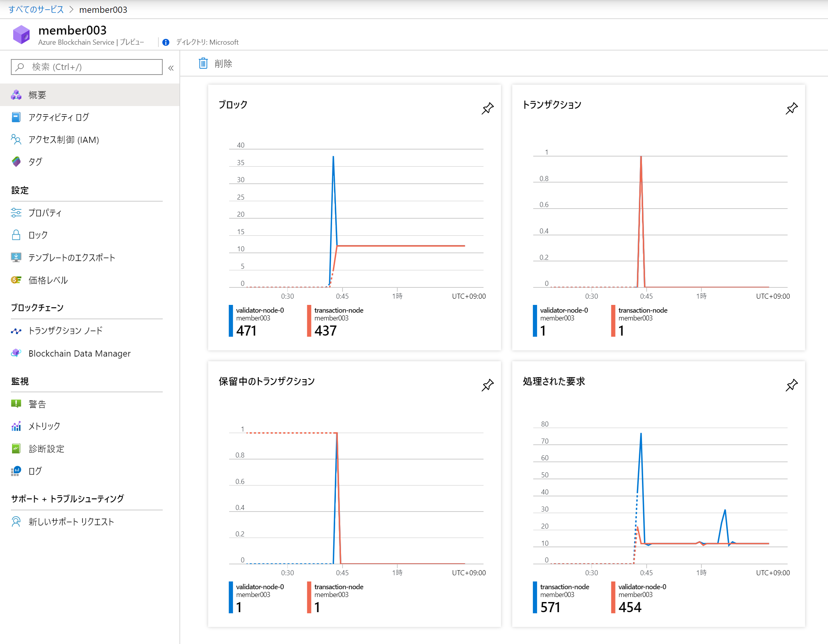Image resolution: width=828 pixels, height=644 pixels.
Task: Click the 削除 trash can icon
Action: 203,63
